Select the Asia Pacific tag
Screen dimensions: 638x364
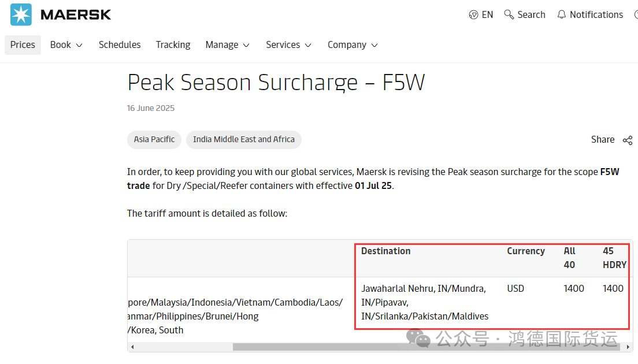(x=154, y=139)
